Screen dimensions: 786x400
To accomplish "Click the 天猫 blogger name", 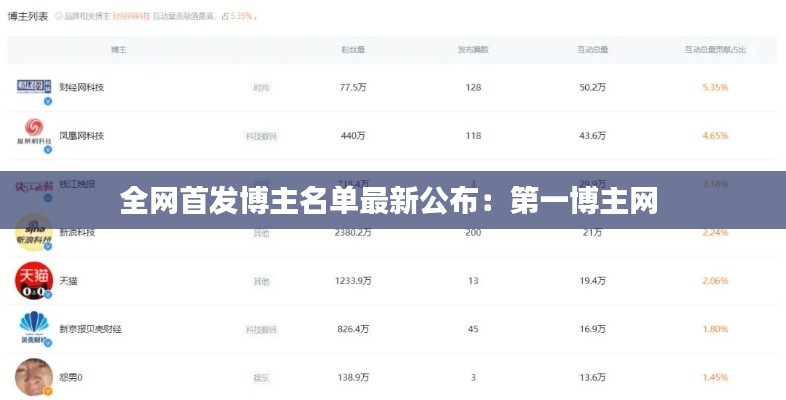I will pos(68,281).
